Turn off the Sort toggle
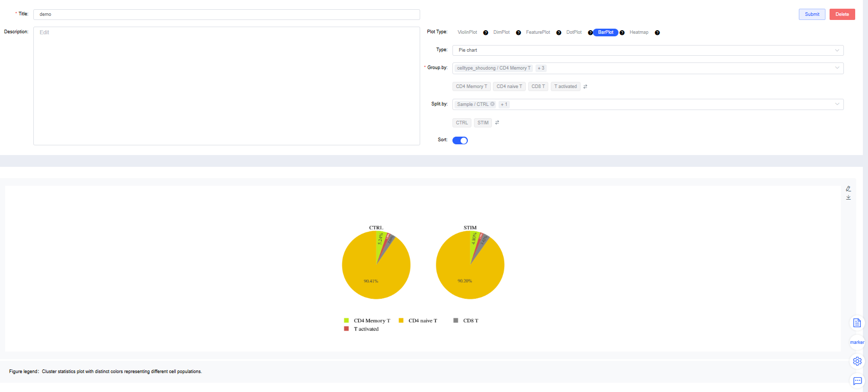 click(x=460, y=141)
